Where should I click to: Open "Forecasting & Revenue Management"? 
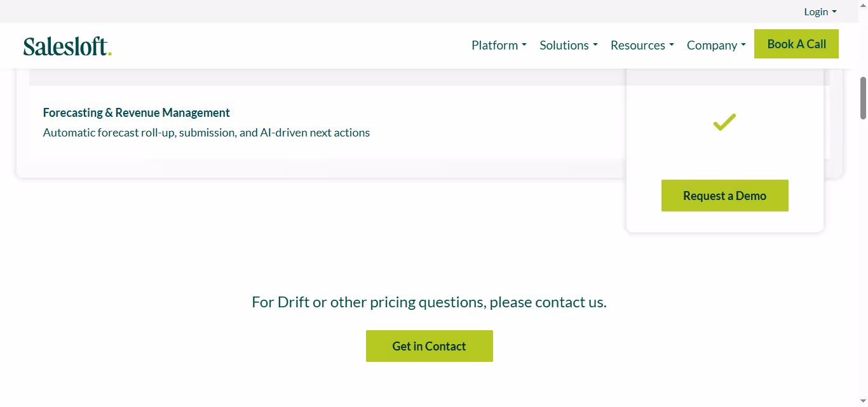136,112
